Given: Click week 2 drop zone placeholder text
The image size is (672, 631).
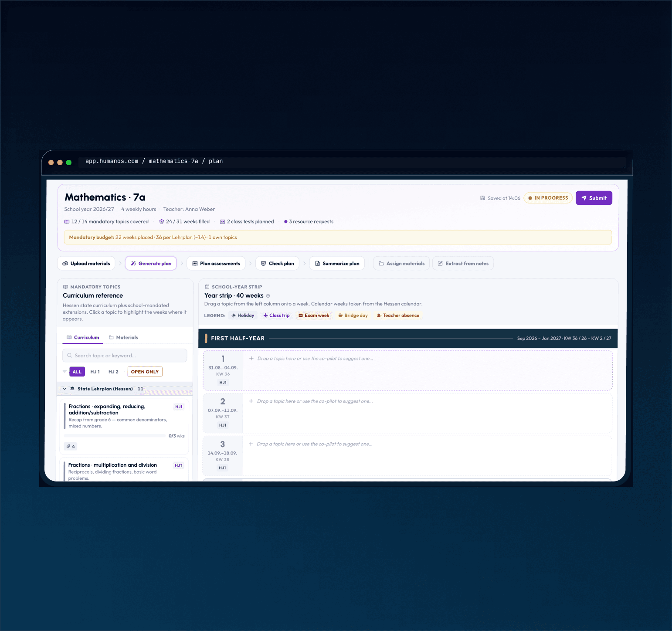Looking at the screenshot, I should click(x=315, y=401).
